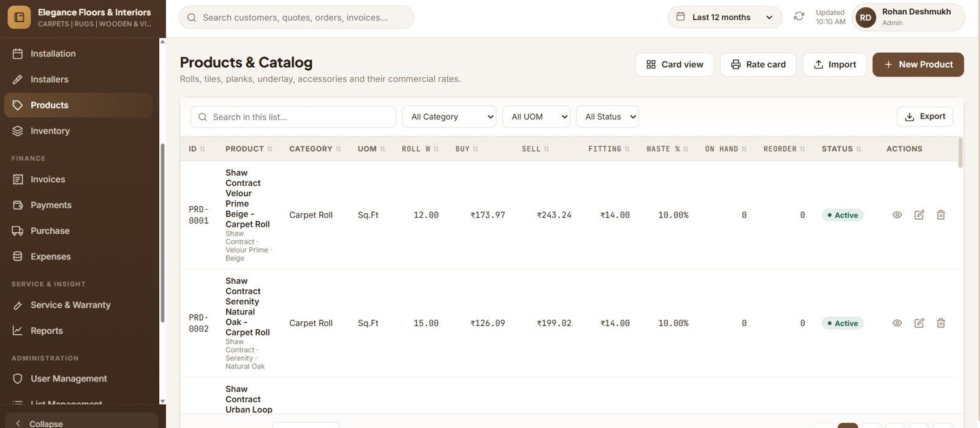Open the Last 12 months date range dropdown
The height and width of the screenshot is (428, 980).
[725, 17]
